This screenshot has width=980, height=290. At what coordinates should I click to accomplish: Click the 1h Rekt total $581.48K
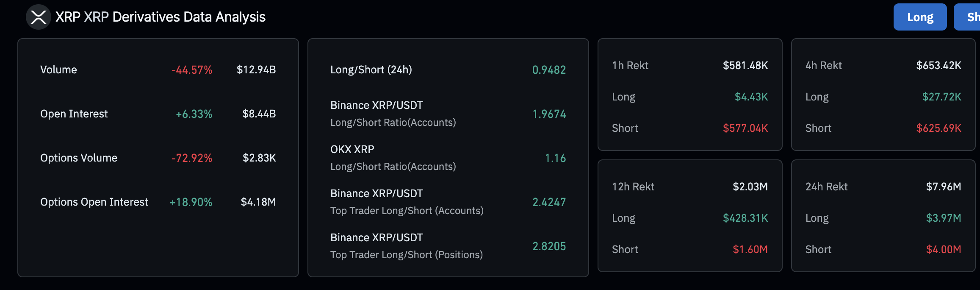745,66
